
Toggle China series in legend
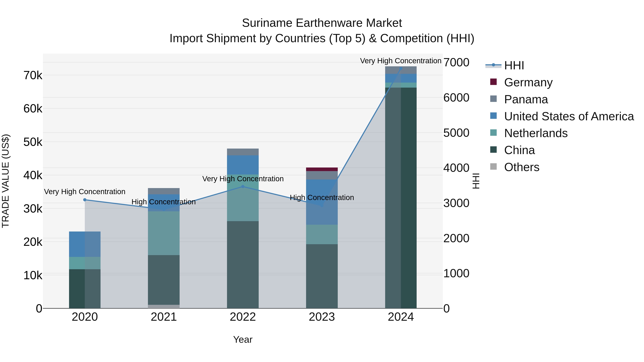pyautogui.click(x=513, y=150)
